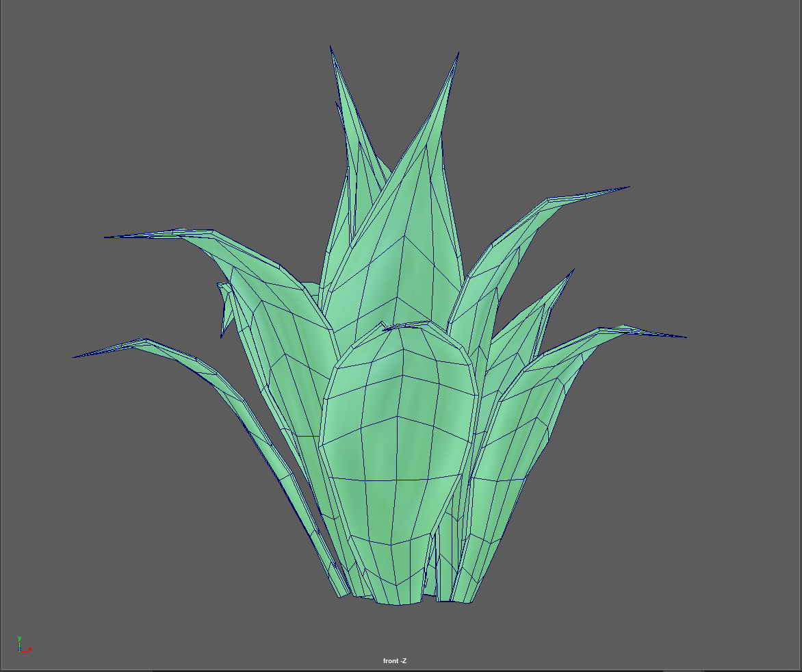Click the small curled leaf on the left side
Viewport: 802px width, 672px height.
225,308
